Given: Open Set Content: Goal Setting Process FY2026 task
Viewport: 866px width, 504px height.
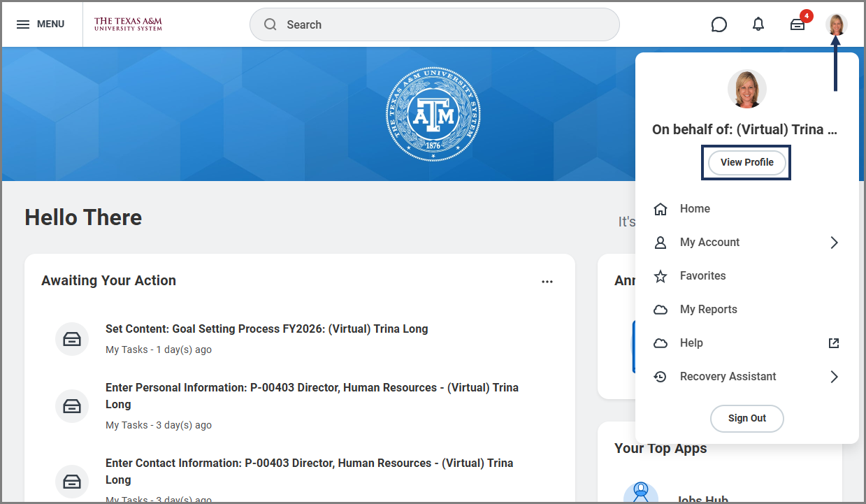Looking at the screenshot, I should 266,329.
